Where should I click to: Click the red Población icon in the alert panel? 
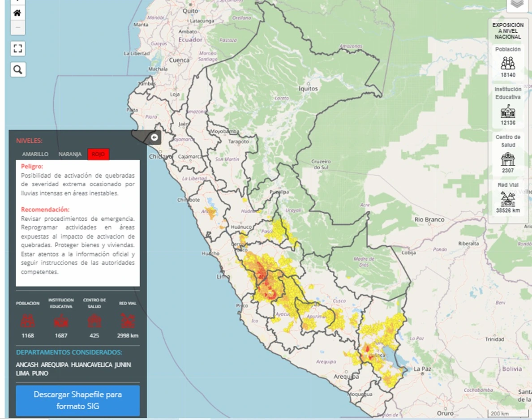click(x=28, y=320)
